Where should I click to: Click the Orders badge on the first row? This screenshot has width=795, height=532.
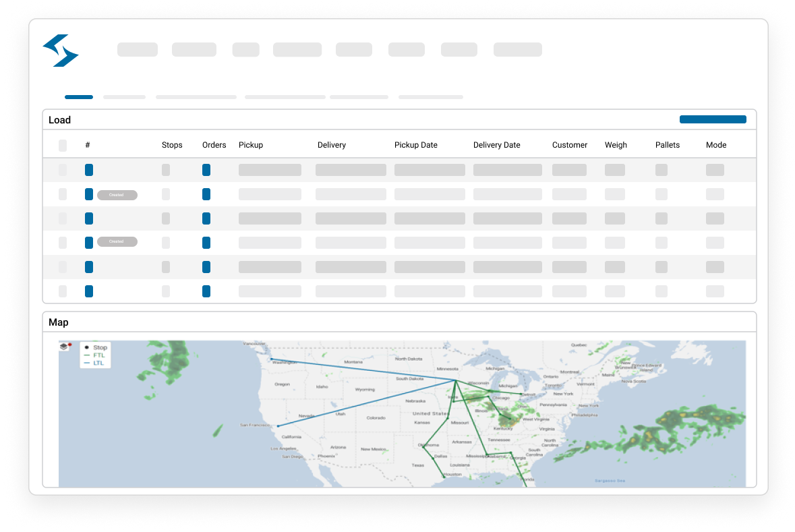206,170
